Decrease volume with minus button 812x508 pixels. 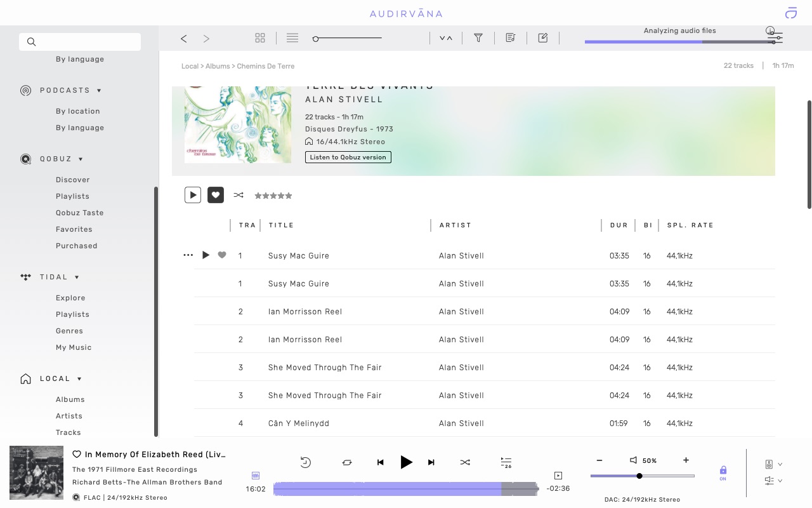click(x=599, y=460)
